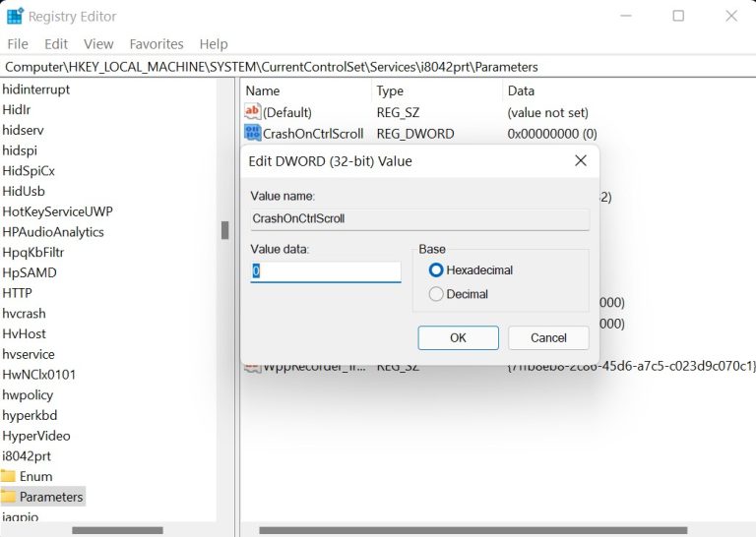The image size is (756, 537).
Task: Select the HidUsb key
Action: tap(24, 191)
